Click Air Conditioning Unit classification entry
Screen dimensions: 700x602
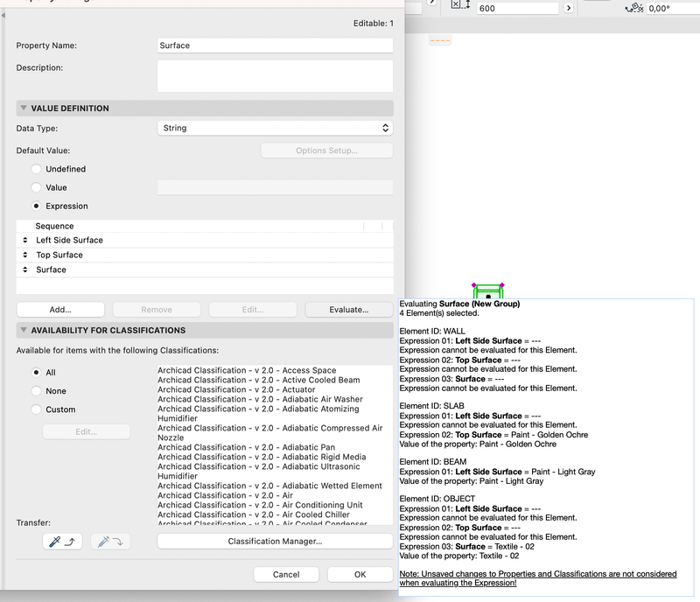pos(260,505)
